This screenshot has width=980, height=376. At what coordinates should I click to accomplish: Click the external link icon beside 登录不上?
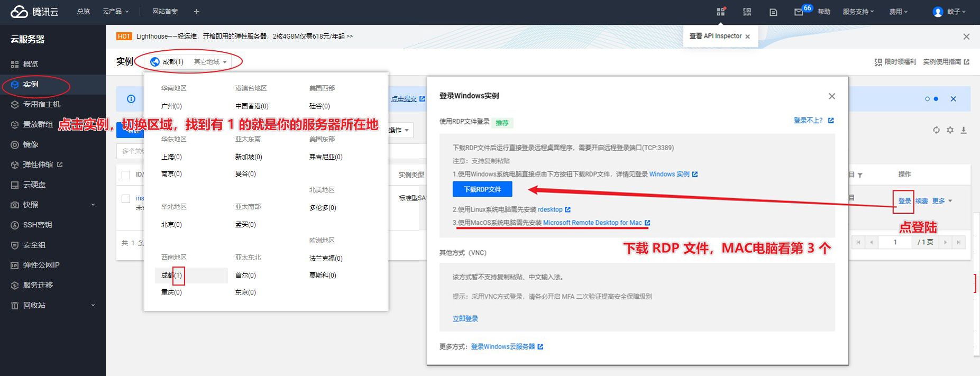coord(831,121)
